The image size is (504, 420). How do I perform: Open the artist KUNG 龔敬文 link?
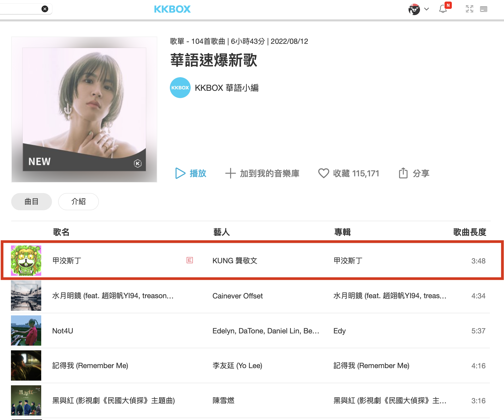(235, 261)
